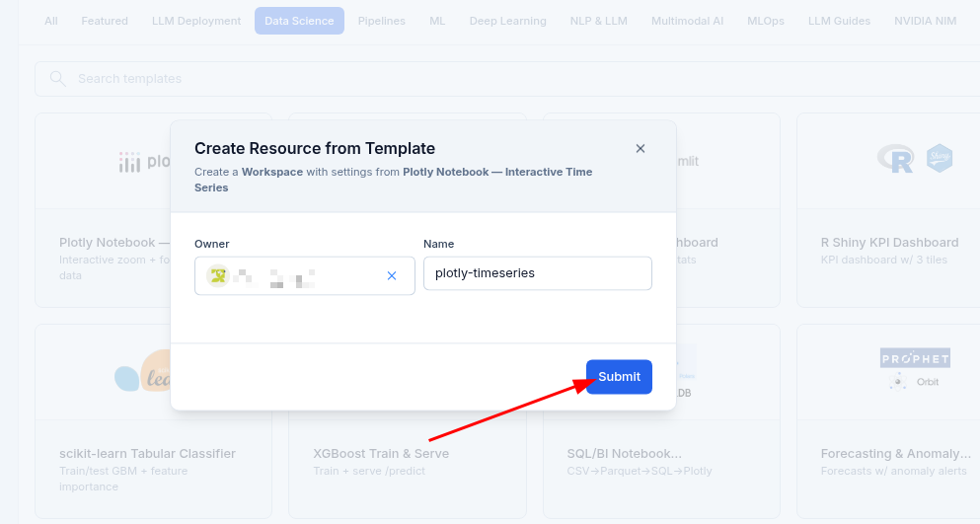Open scikit-learn Tabular Classifier template
The image size is (980, 524).
147,454
